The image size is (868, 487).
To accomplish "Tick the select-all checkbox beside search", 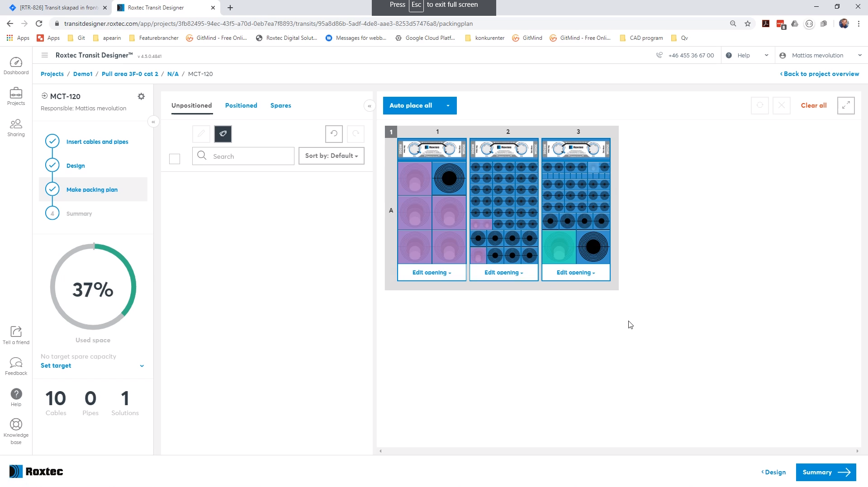I will (x=175, y=159).
